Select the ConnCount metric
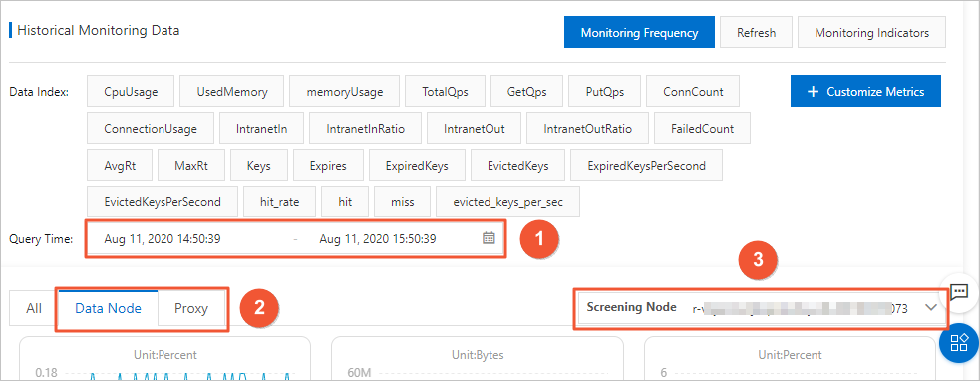The image size is (980, 381). [x=693, y=92]
